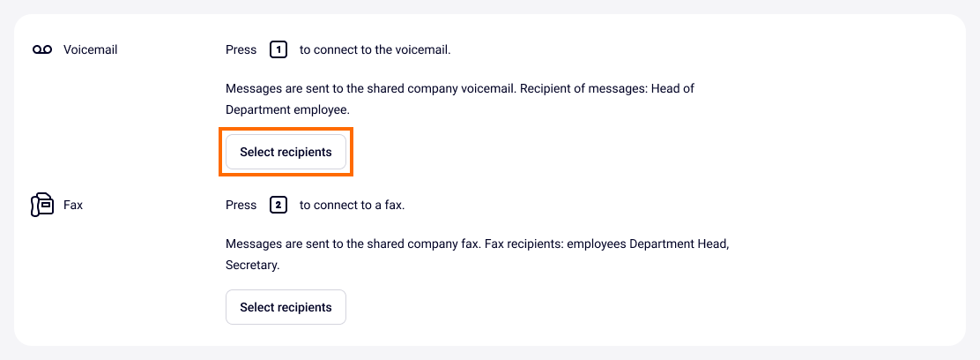Click the word Press in Voicemail row
Viewport: 980px width, 360px height.
point(241,50)
